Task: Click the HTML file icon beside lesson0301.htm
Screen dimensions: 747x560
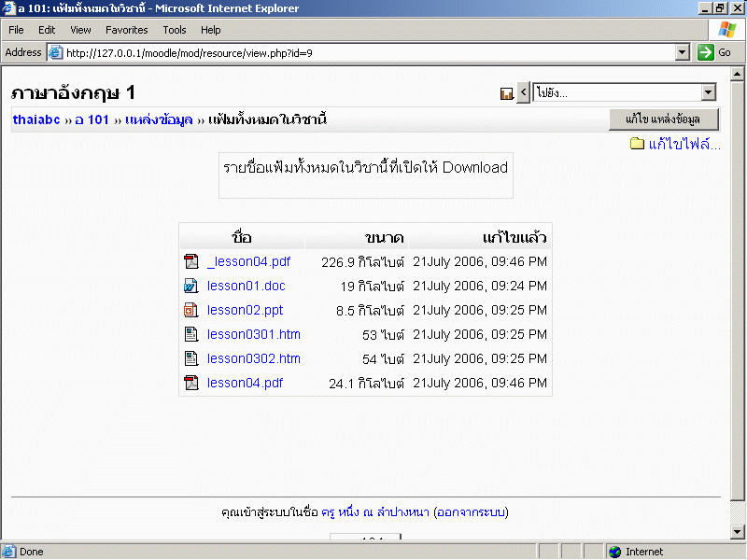Action: (x=190, y=335)
